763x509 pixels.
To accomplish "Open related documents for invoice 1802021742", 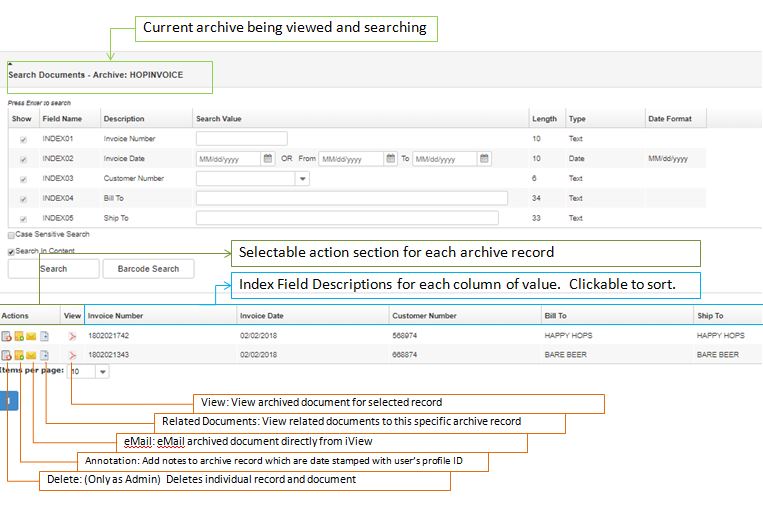I will [x=44, y=336].
